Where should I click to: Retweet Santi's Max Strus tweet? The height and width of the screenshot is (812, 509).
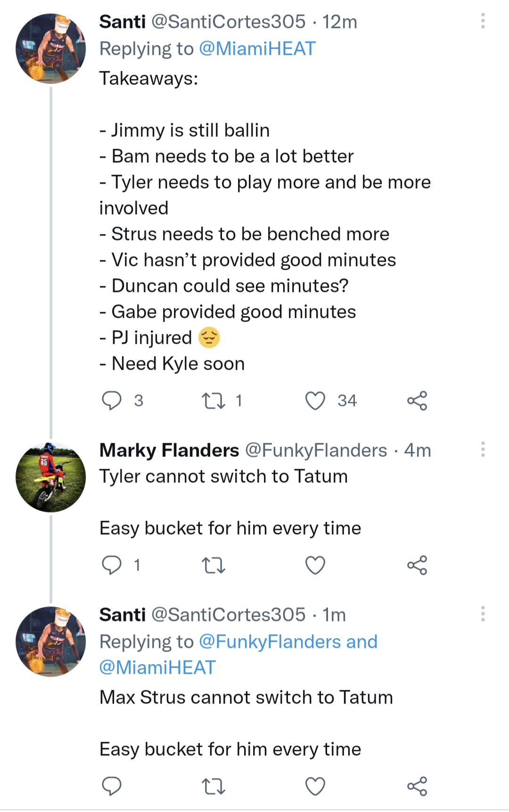[213, 786]
